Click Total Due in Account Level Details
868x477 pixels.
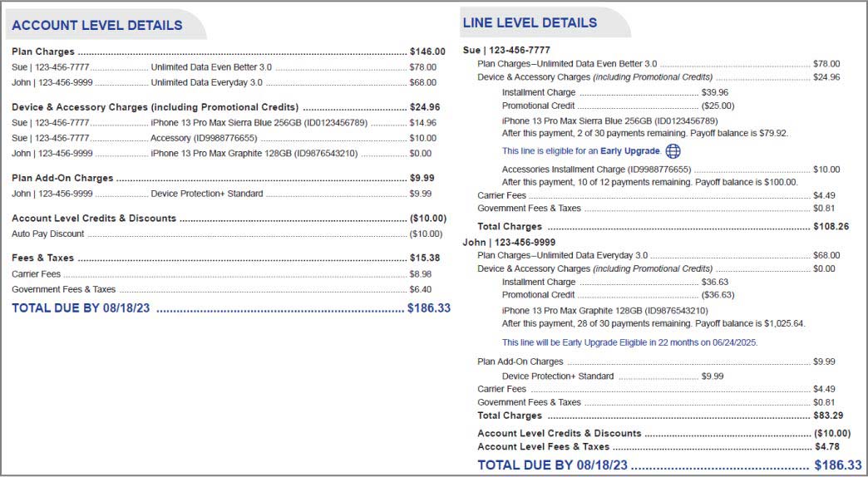point(230,308)
